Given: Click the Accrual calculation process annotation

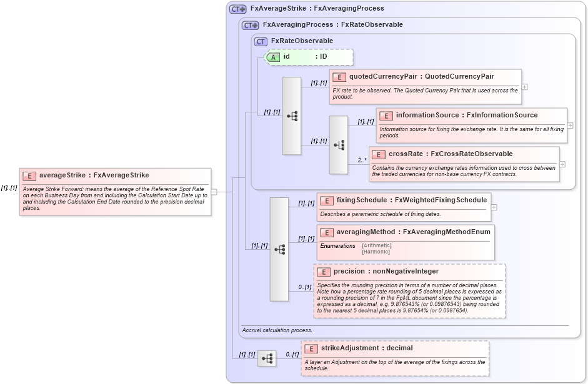Looking at the screenshot, I should point(276,330).
